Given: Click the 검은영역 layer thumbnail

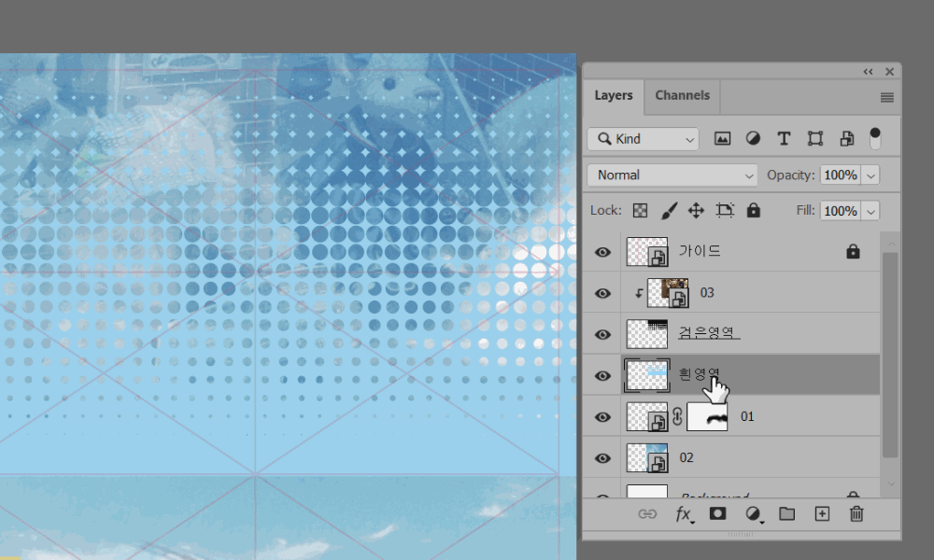Looking at the screenshot, I should coord(647,334).
